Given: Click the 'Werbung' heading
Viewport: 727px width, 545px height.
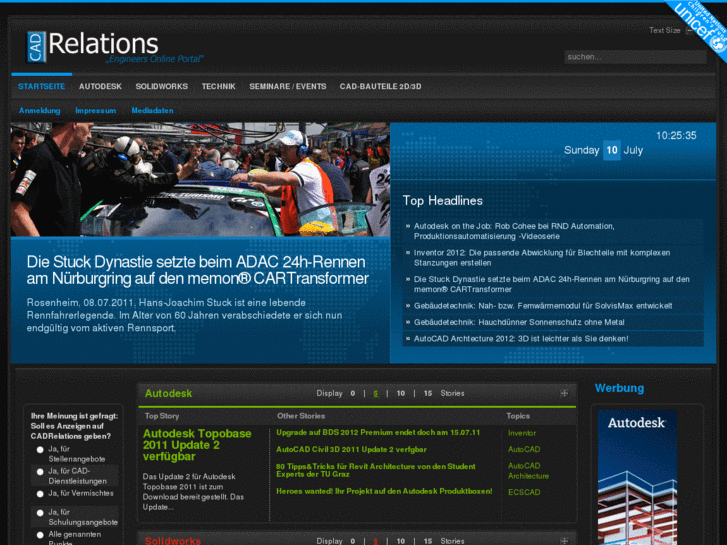Looking at the screenshot, I should pos(619,388).
